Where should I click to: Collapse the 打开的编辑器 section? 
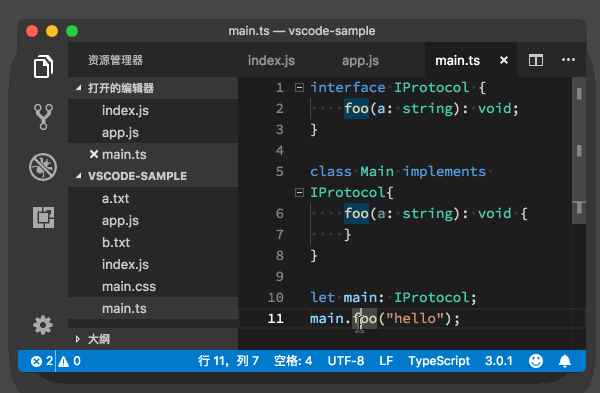(x=78, y=88)
